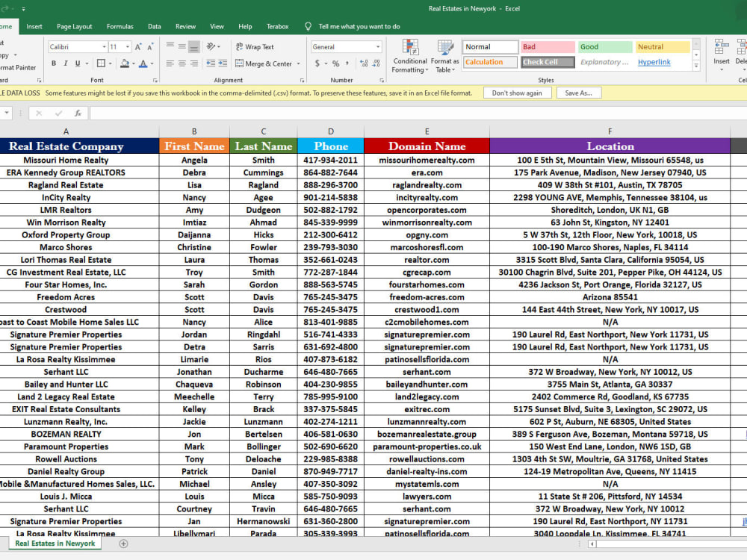Open the Help tab

click(245, 27)
